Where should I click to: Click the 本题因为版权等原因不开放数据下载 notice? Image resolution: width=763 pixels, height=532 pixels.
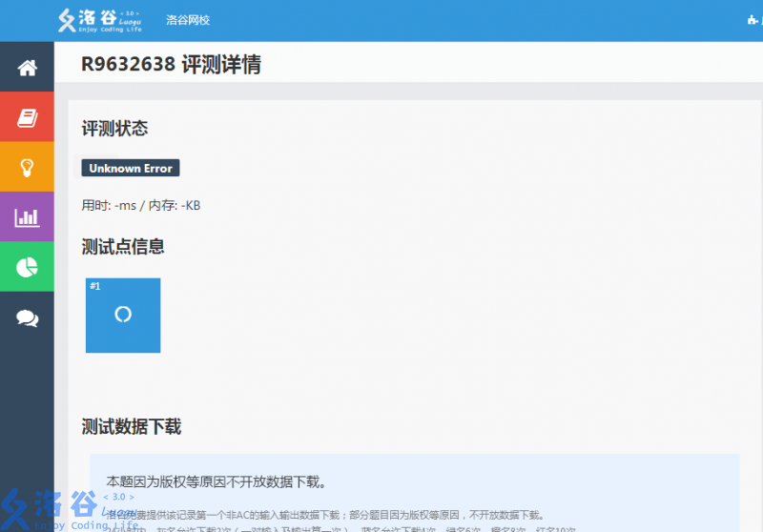click(217, 481)
